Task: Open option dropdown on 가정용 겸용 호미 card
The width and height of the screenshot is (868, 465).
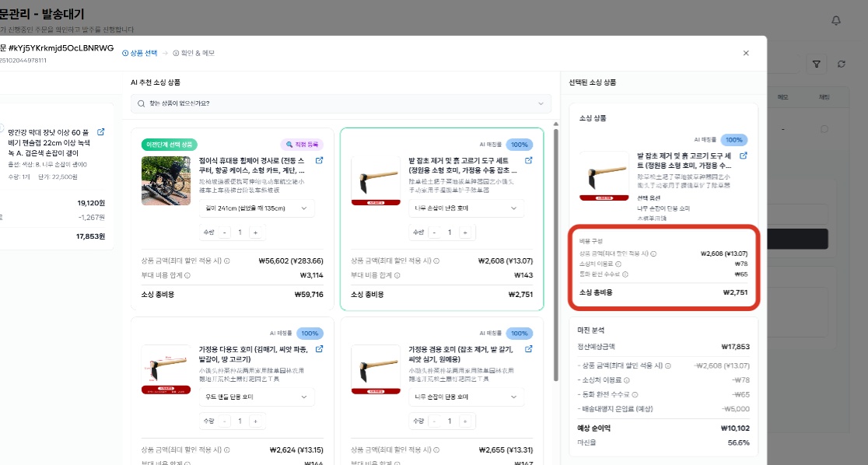Action: pyautogui.click(x=466, y=397)
